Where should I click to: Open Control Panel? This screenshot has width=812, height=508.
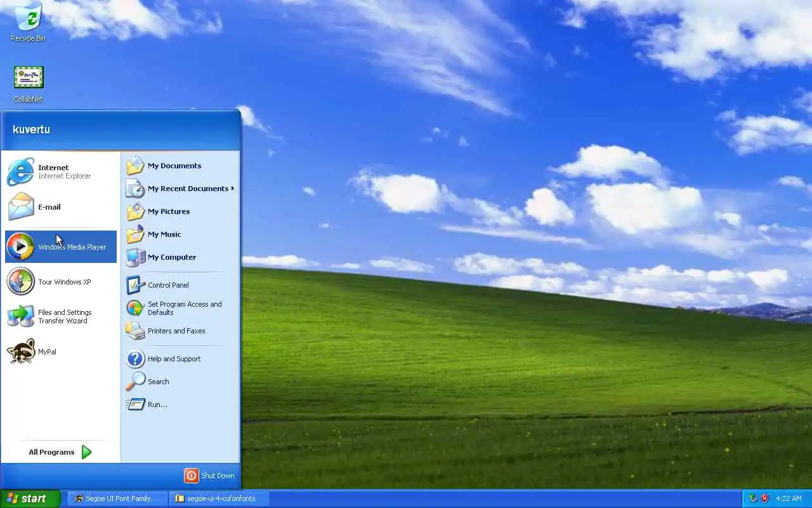[180, 285]
